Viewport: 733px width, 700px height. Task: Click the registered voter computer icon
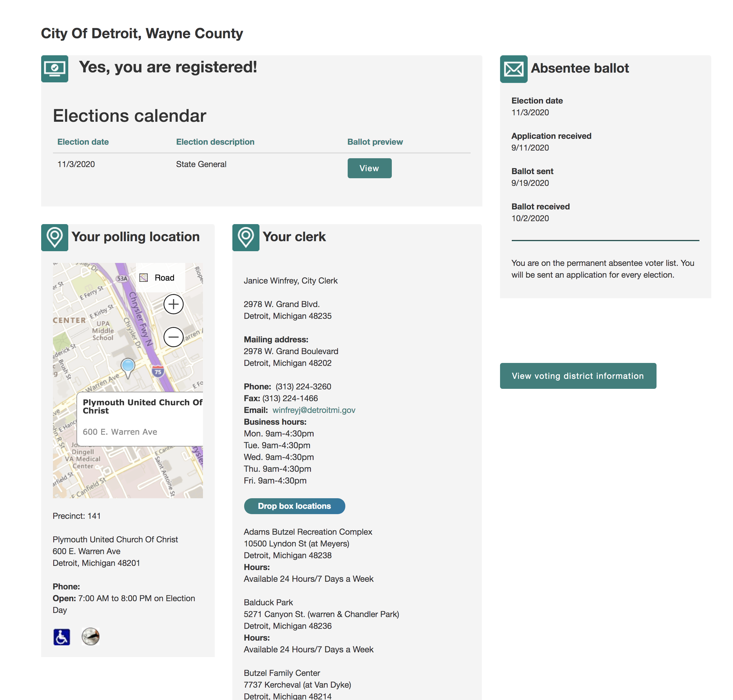(x=54, y=69)
